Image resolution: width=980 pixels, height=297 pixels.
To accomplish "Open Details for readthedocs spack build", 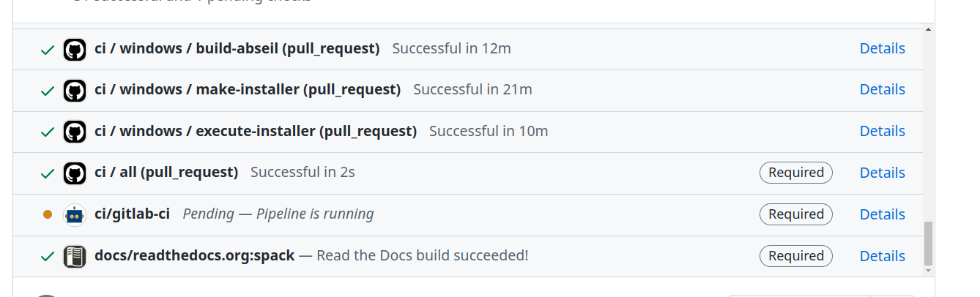I will (882, 256).
